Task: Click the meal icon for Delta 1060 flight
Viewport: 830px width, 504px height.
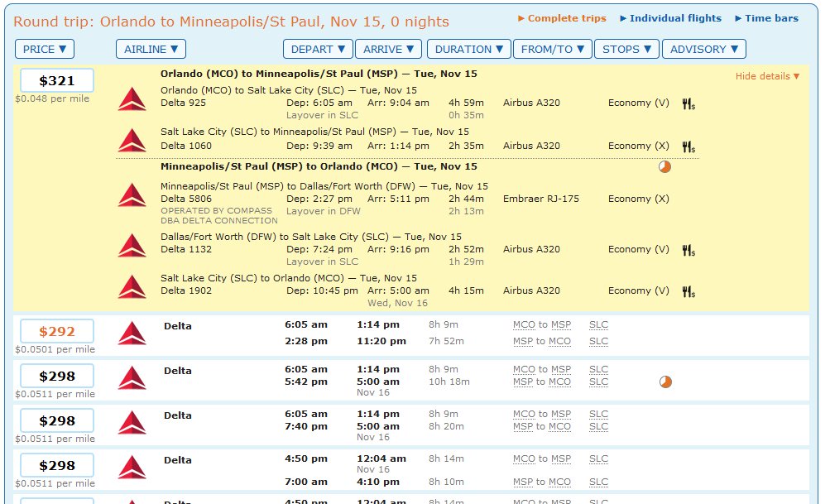Action: 688,146
